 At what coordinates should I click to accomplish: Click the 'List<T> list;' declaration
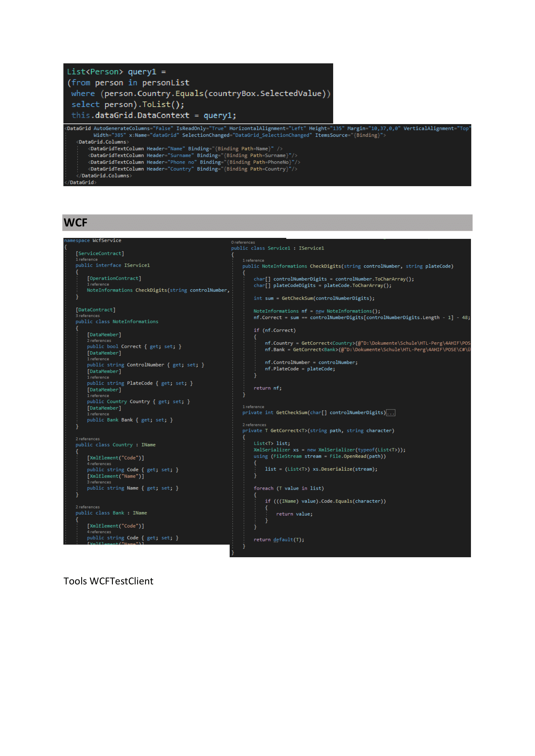pos(272,443)
